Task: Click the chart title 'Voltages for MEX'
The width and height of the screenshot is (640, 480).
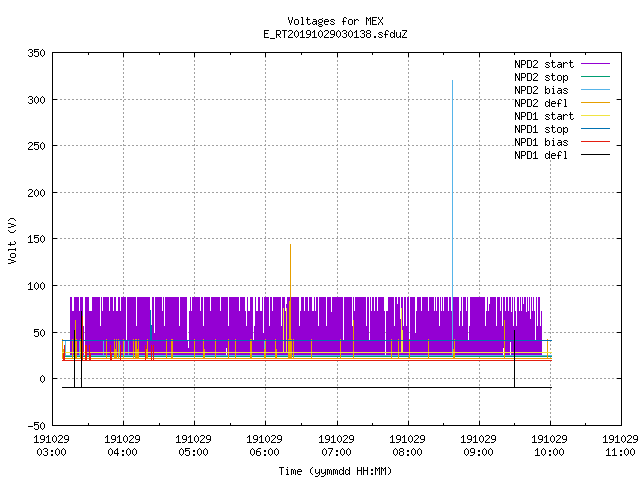Action: (335, 21)
